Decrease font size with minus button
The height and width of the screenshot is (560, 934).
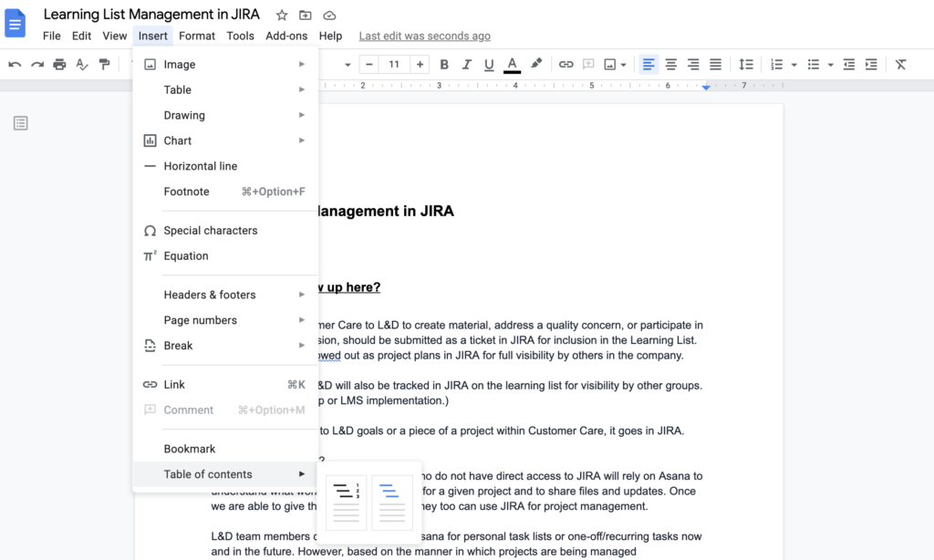pyautogui.click(x=368, y=65)
